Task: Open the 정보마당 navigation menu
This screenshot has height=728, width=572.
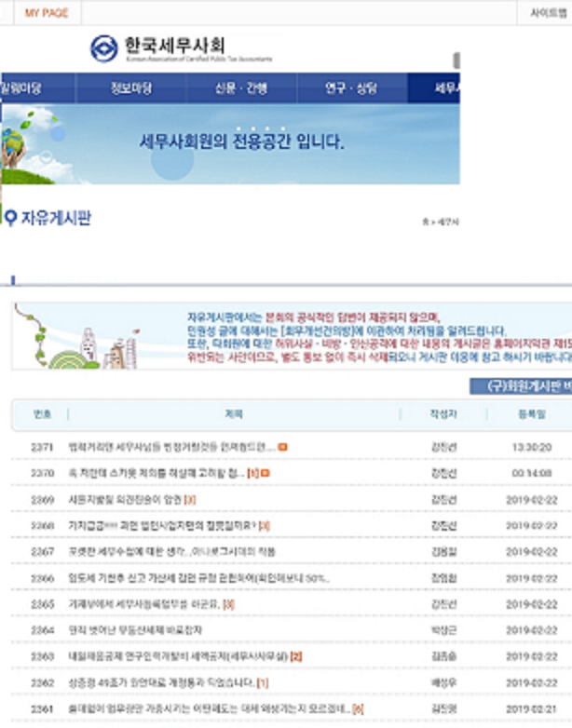Action: (130, 88)
